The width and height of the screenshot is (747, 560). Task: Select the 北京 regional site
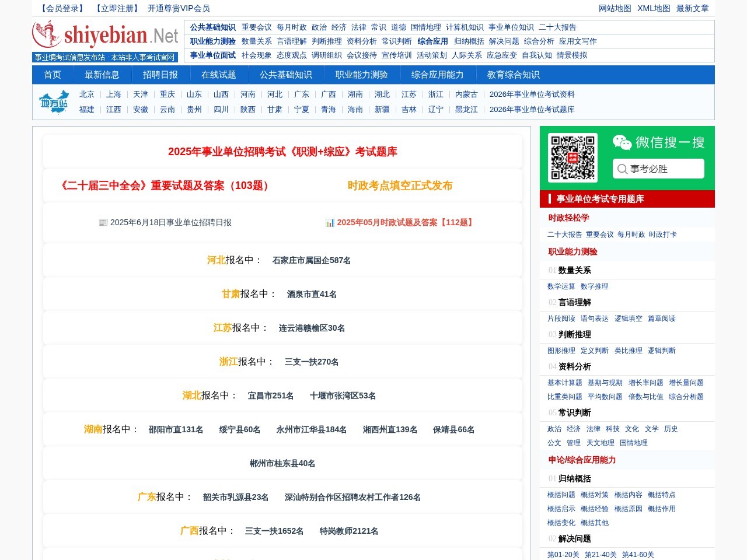87,94
